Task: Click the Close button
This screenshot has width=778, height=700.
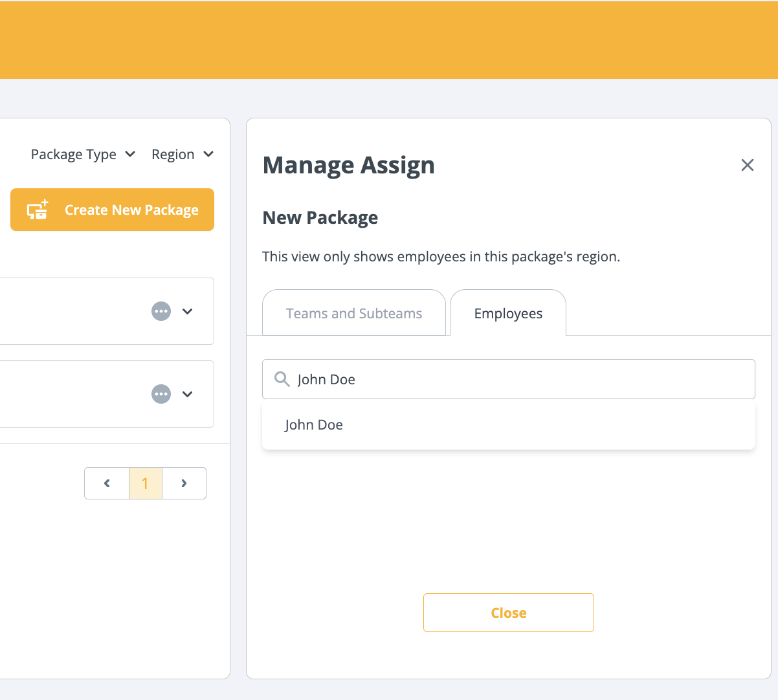Action: pyautogui.click(x=508, y=612)
